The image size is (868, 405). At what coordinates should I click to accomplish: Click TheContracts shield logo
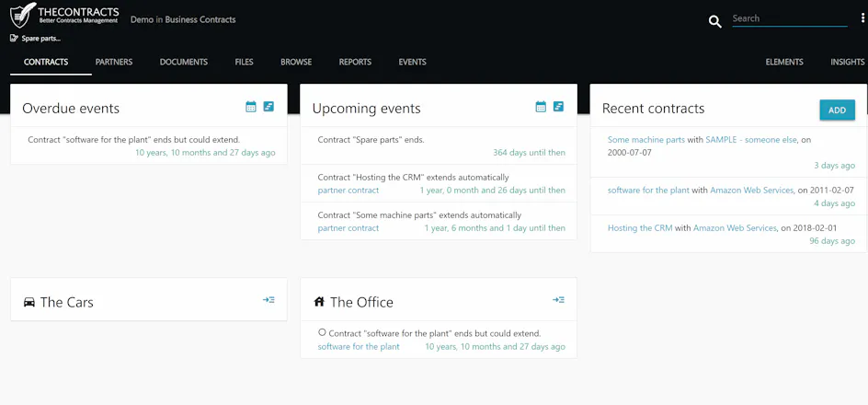pyautogui.click(x=23, y=16)
